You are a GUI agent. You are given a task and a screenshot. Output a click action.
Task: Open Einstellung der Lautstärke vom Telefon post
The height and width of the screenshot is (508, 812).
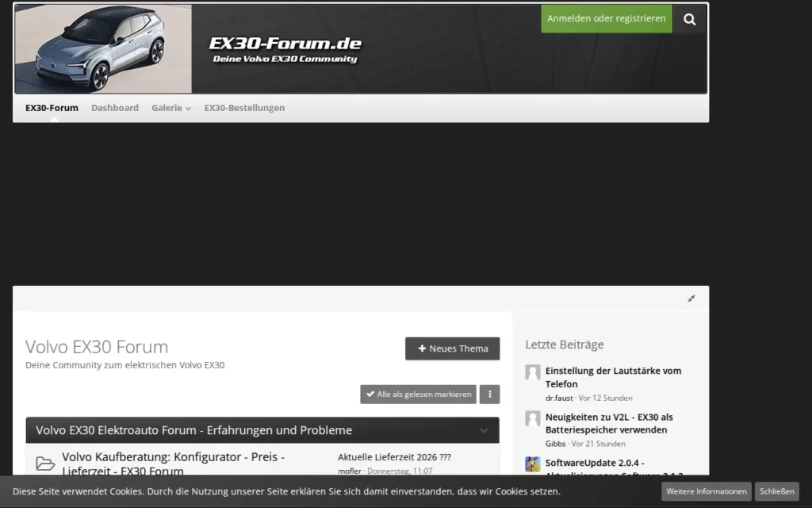(x=613, y=377)
